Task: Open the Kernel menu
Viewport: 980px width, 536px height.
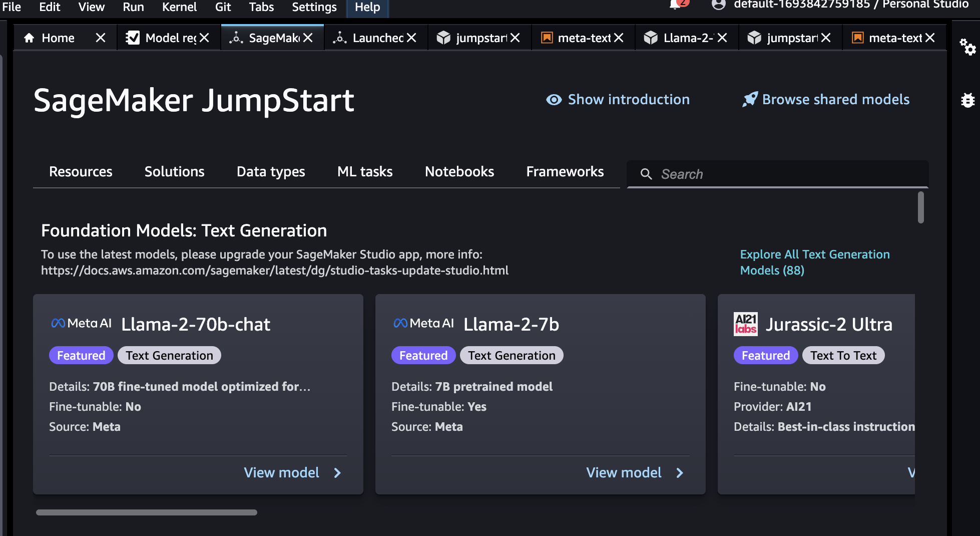Action: pos(179,7)
